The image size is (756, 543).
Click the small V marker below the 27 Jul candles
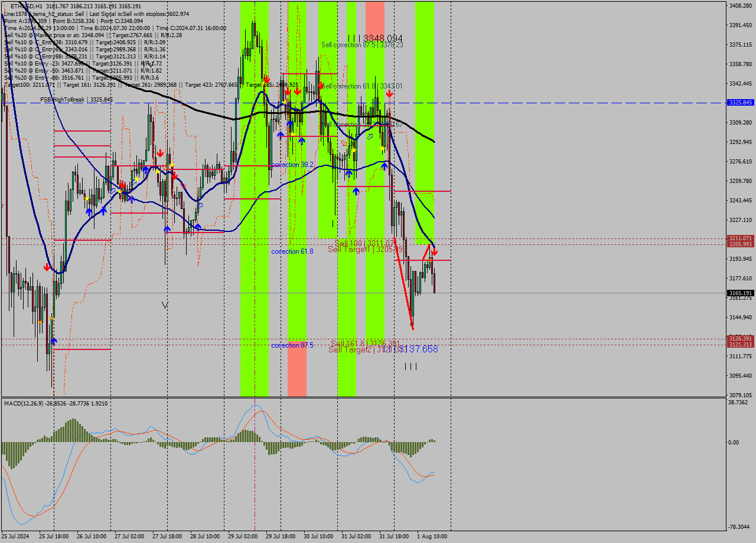165,305
